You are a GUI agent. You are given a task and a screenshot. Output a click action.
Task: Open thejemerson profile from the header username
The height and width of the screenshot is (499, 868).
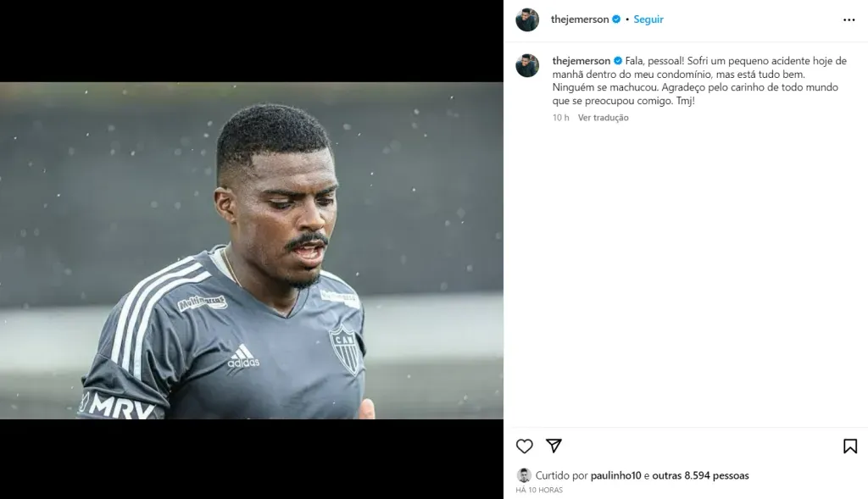[580, 19]
